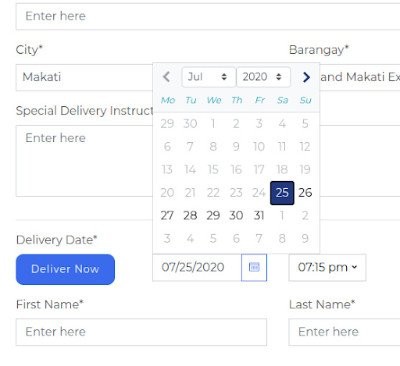Select July 31 date
400x366 pixels.
(259, 216)
